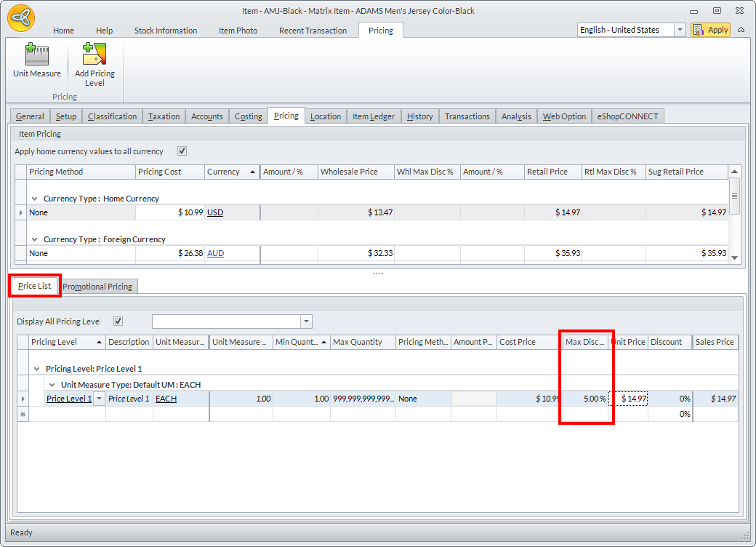The width and height of the screenshot is (756, 547).
Task: Click the Currency column sort arrow
Action: [253, 172]
